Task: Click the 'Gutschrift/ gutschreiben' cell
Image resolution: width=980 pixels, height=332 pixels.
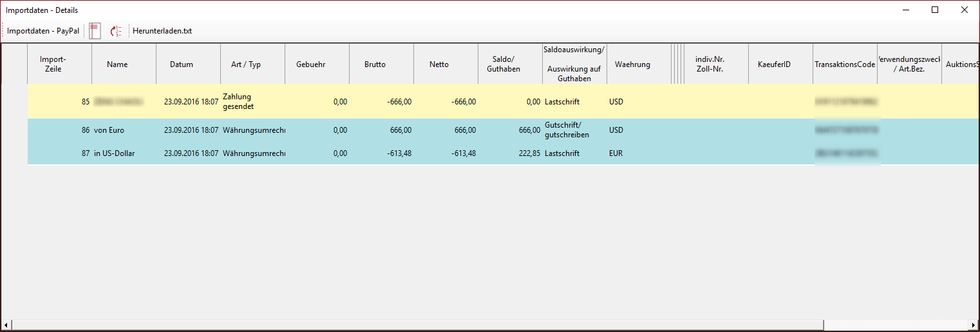Action: 574,130
